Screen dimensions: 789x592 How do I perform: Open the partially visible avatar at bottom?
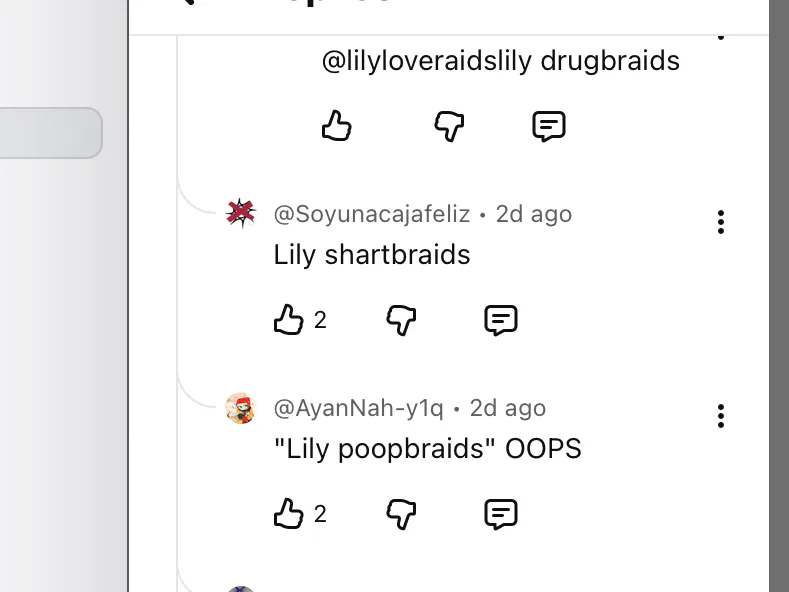[x=241, y=589]
